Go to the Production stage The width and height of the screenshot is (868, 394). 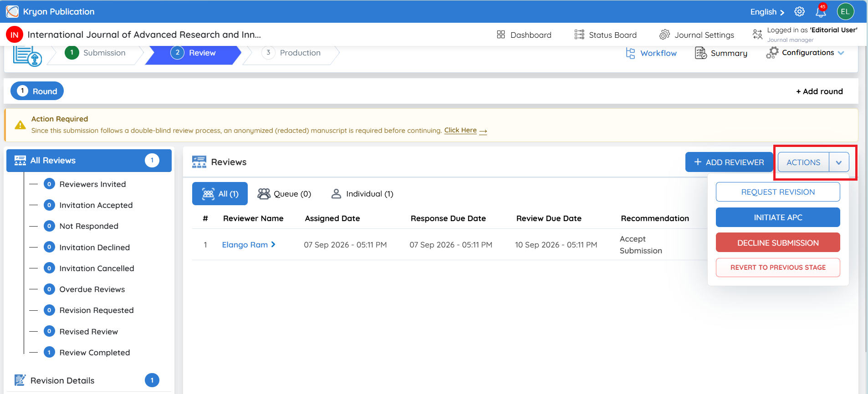coord(291,53)
